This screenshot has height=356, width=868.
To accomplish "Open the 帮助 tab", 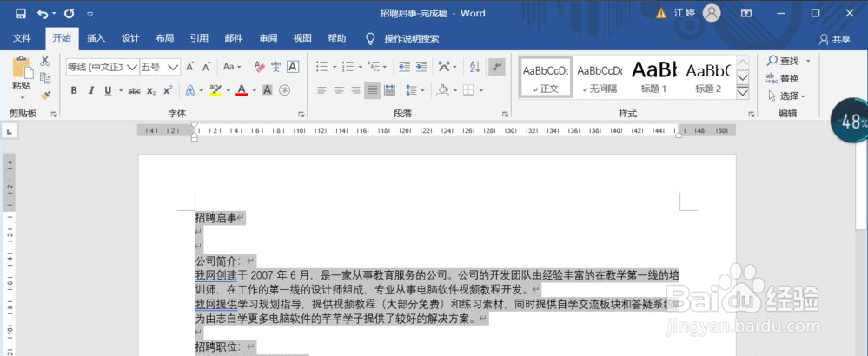I will click(336, 38).
